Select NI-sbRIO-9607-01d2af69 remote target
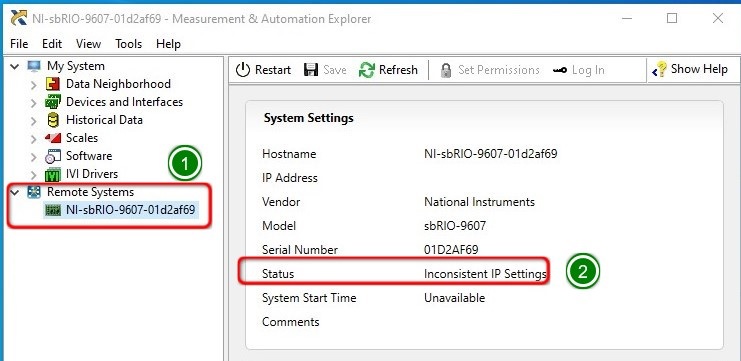Screen dimensions: 741x361 [130, 210]
